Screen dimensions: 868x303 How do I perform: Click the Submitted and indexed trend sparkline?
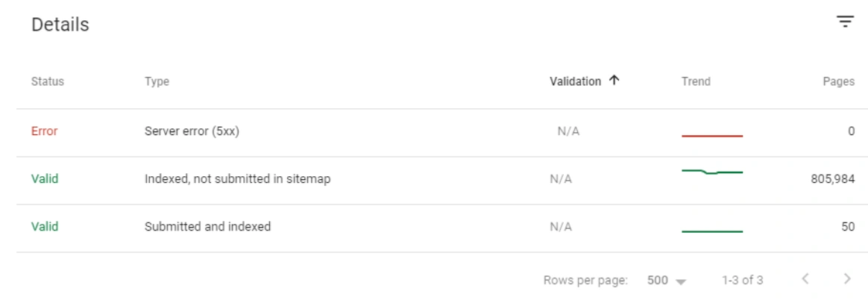tap(712, 231)
